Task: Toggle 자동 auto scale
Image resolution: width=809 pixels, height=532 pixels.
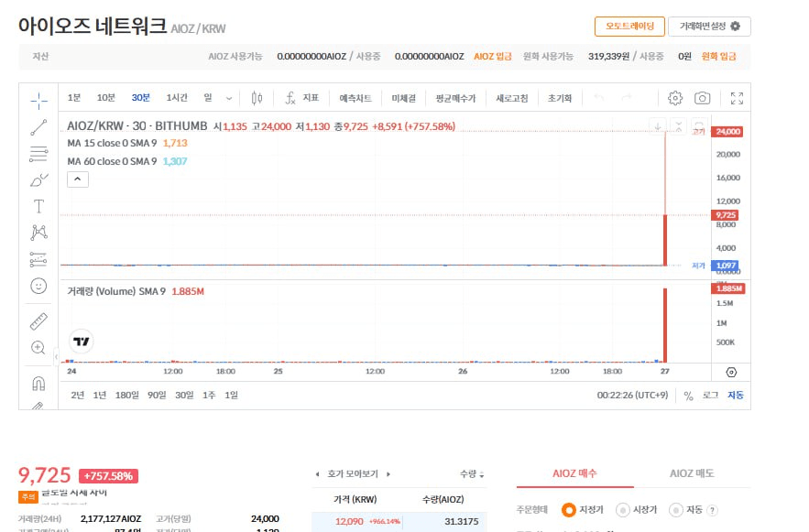Action: (x=736, y=396)
